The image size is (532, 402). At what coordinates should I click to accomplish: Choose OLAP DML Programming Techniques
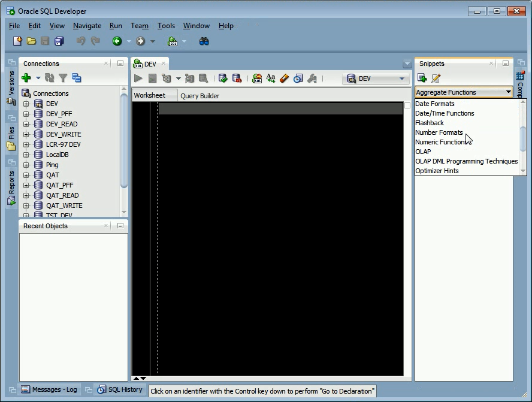[467, 161]
